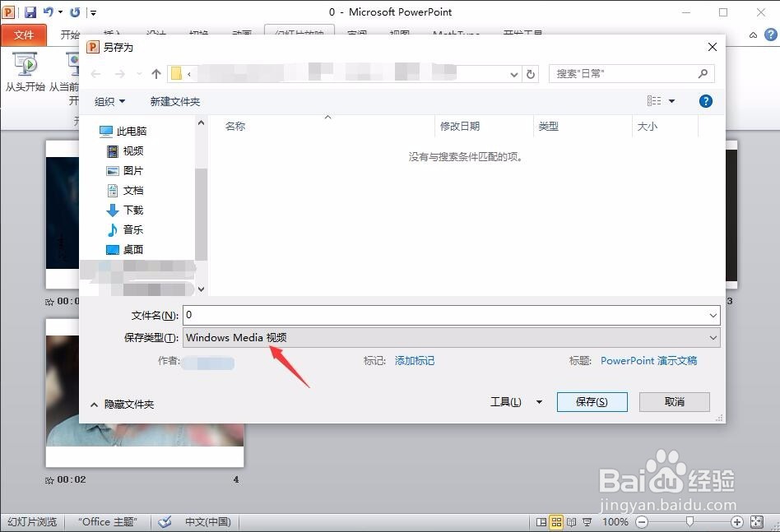Click the spell check status icon

[165, 521]
